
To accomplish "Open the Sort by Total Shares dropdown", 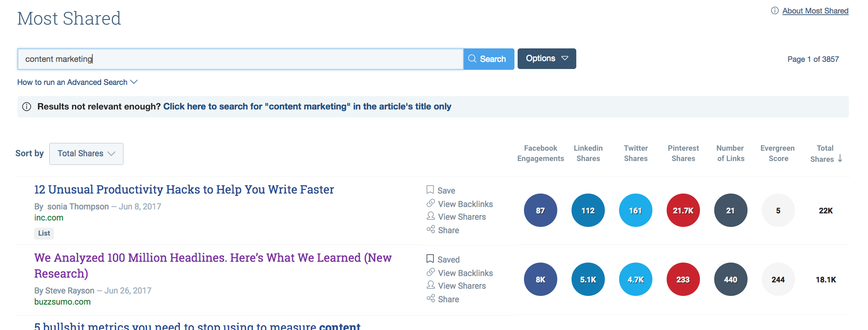I will (86, 153).
